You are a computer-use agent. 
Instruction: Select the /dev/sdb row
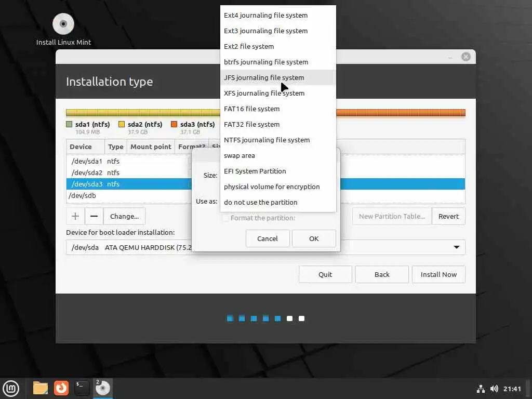coord(129,195)
